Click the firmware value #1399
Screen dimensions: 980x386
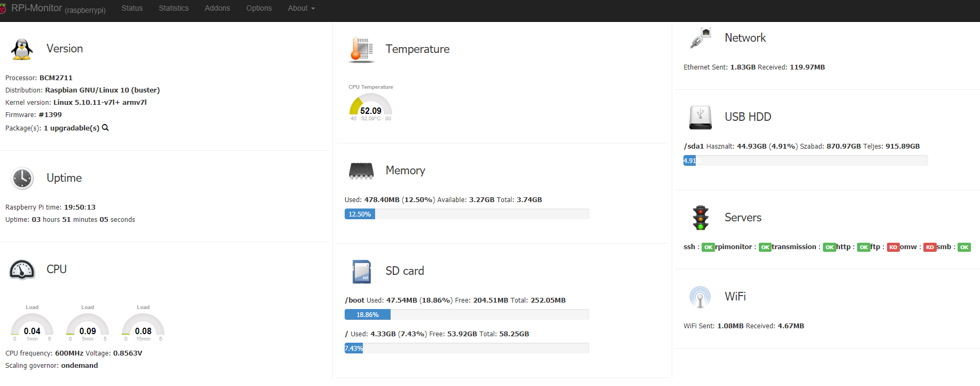point(50,115)
